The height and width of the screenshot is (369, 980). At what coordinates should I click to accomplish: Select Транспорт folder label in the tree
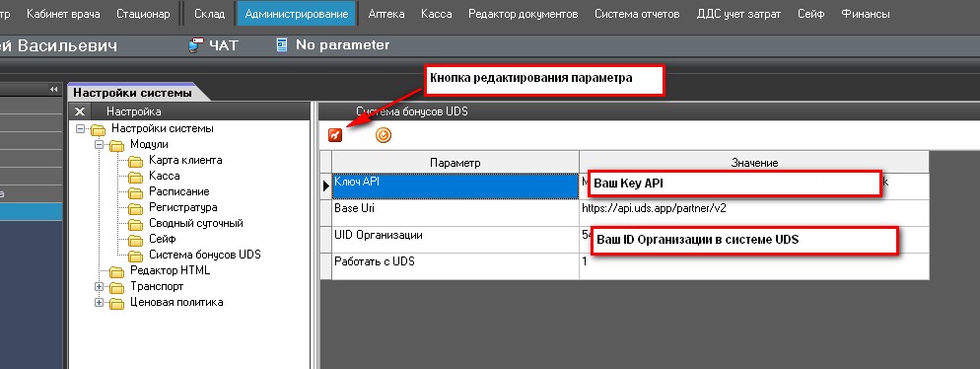(x=157, y=286)
